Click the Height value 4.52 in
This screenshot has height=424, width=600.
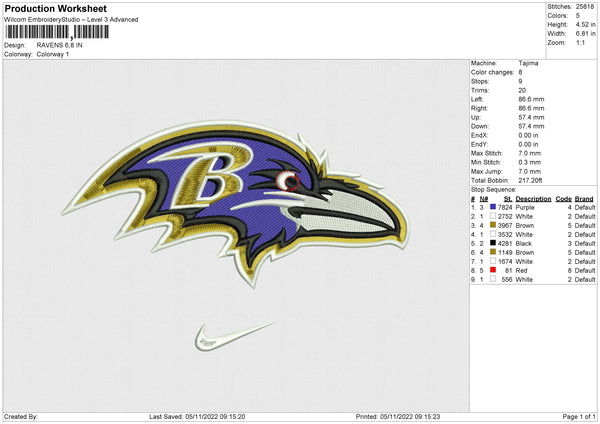tap(586, 24)
